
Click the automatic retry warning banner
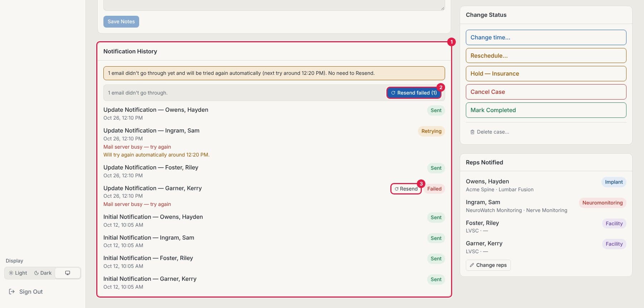coord(274,73)
